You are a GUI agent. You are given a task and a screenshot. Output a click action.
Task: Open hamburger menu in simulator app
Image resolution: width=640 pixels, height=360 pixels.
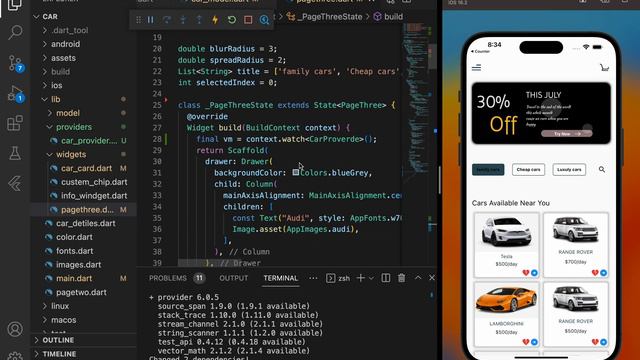[x=476, y=67]
